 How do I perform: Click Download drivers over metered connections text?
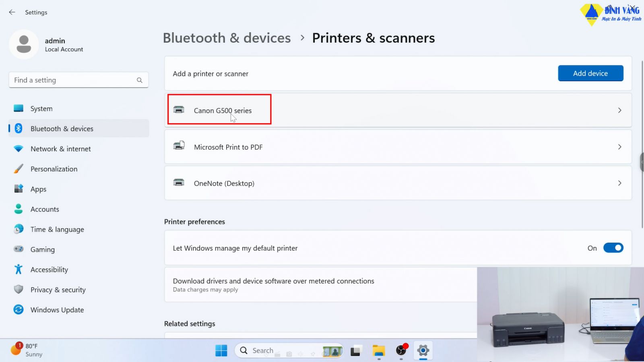tap(274, 281)
